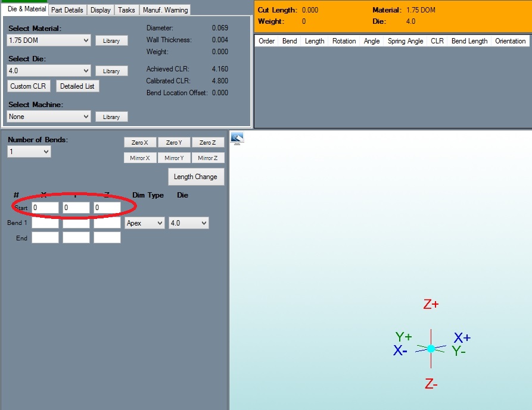Open the Display tab

point(100,10)
